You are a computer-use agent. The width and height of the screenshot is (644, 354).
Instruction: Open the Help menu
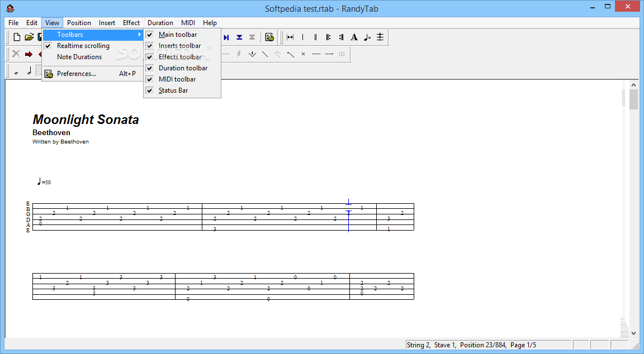210,22
